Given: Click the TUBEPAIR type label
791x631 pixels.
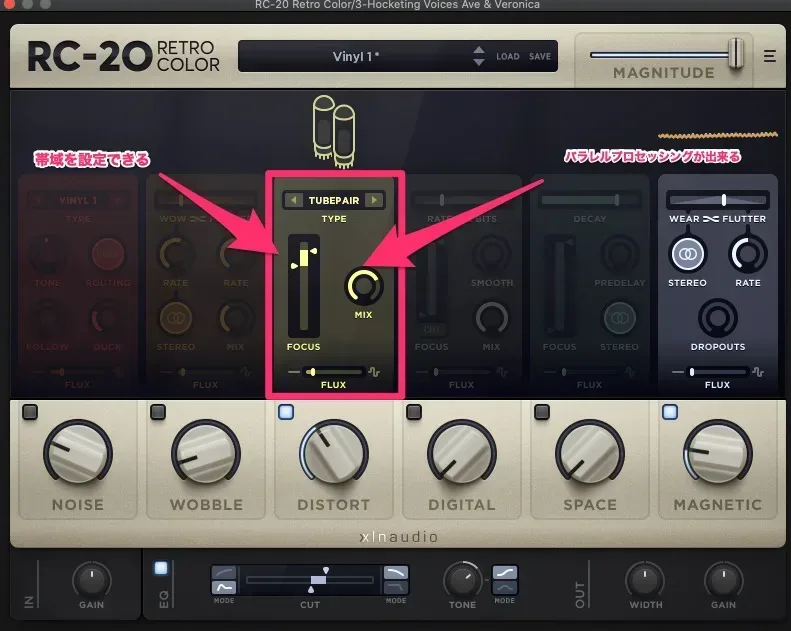Looking at the screenshot, I should [x=334, y=200].
